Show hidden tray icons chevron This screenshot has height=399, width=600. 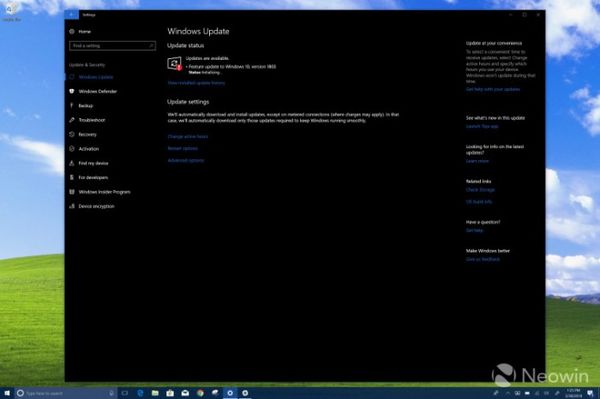click(507, 393)
